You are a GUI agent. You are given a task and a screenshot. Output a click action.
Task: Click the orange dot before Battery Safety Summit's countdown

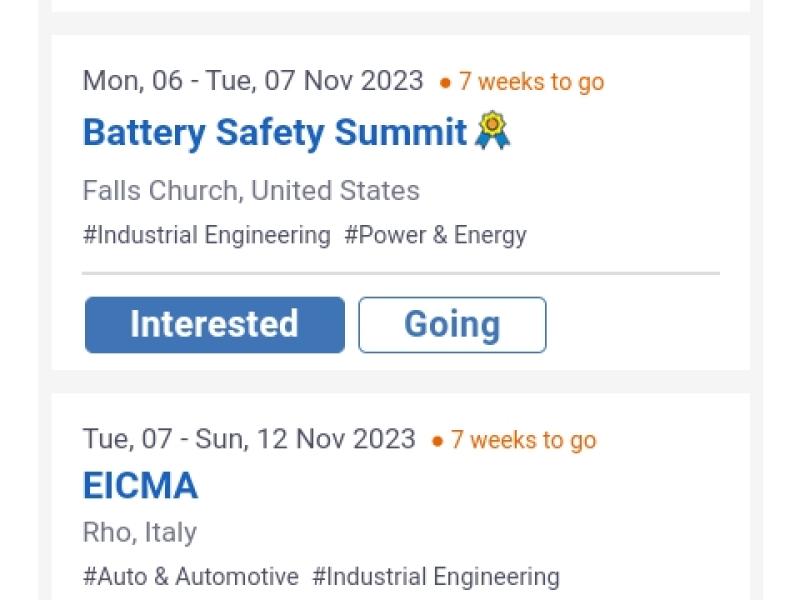(446, 83)
